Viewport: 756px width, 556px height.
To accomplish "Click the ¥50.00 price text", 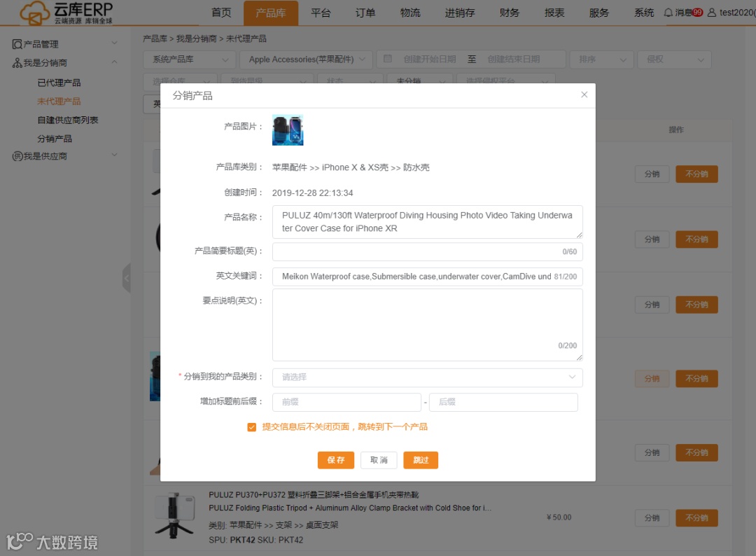I will [559, 517].
